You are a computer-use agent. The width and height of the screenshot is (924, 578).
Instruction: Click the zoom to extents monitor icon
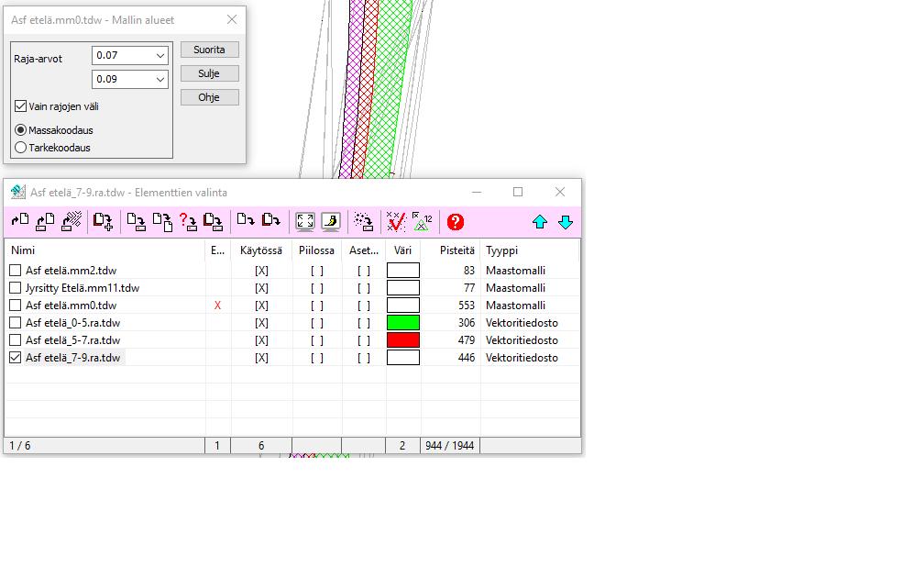point(305,222)
